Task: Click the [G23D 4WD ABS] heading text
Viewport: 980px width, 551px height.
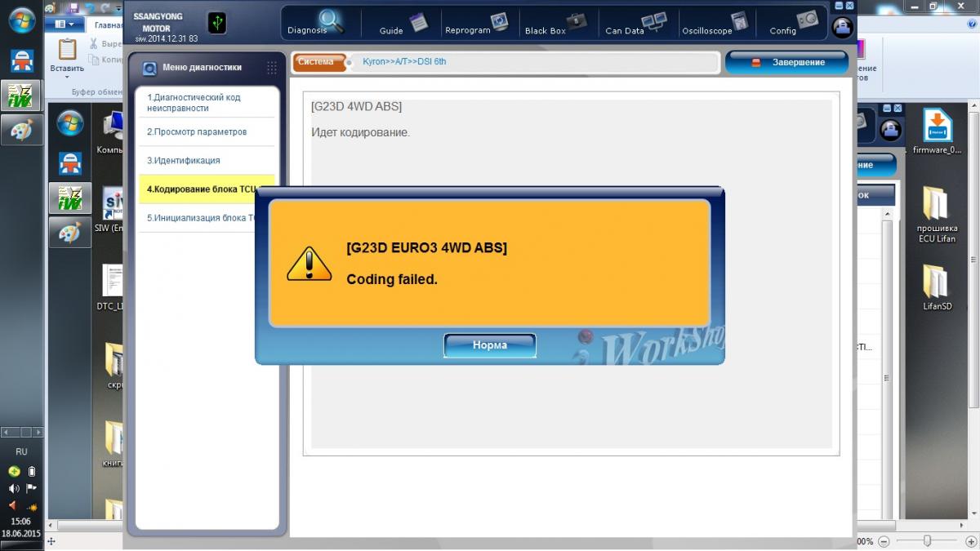Action: [356, 107]
